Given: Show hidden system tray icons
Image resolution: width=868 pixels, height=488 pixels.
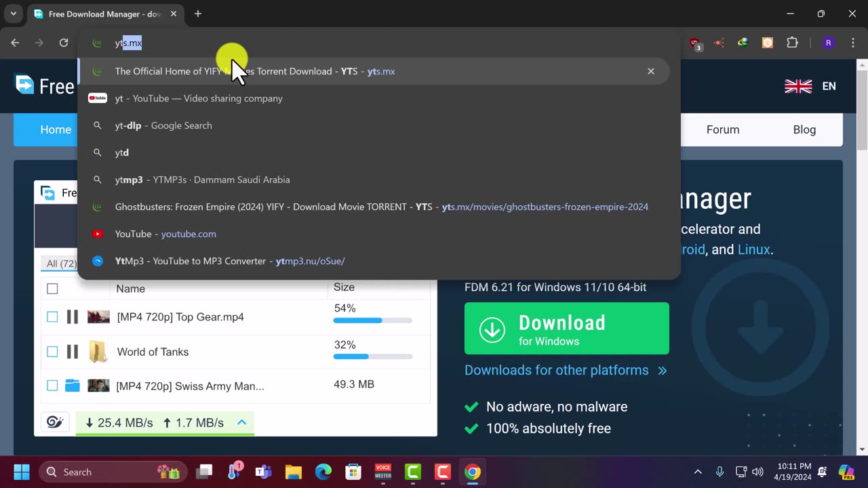Looking at the screenshot, I should click(698, 472).
